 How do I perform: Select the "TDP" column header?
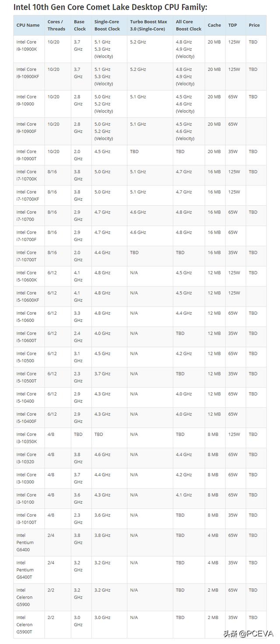click(232, 25)
